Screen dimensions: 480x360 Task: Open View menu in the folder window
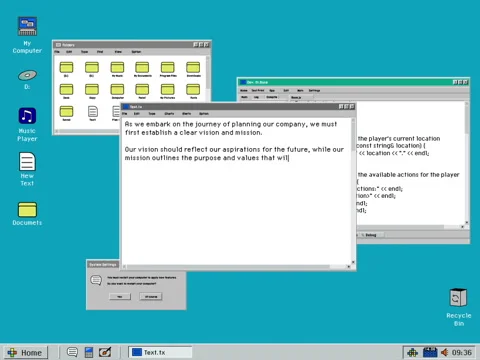coord(118,52)
